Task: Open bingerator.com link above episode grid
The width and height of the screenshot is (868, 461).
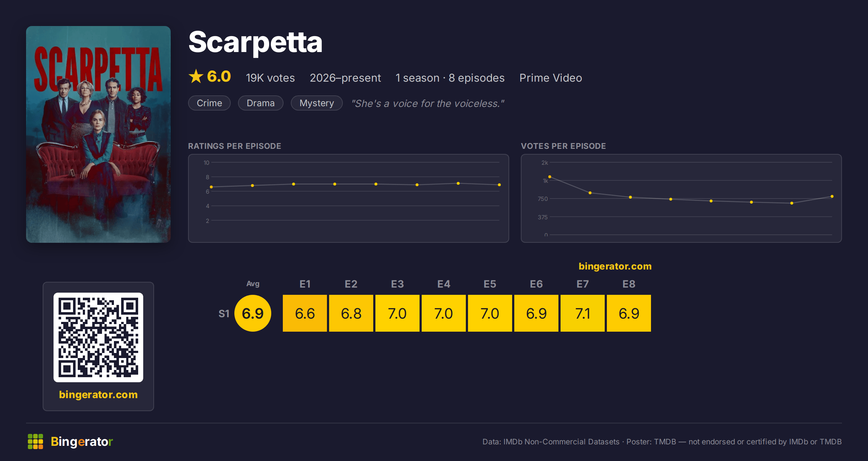Action: pyautogui.click(x=615, y=266)
